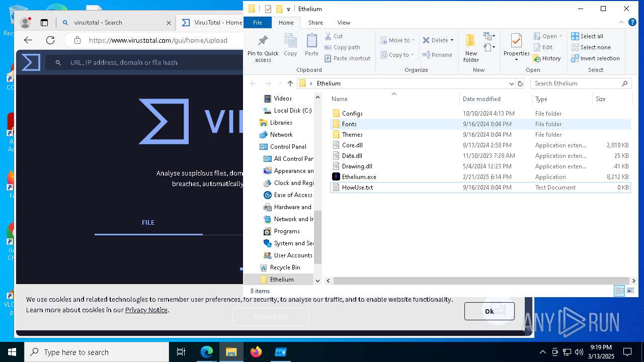Viewport: 644px width, 362px height.
Task: Open the Move to dropdown
Action: pos(397,40)
